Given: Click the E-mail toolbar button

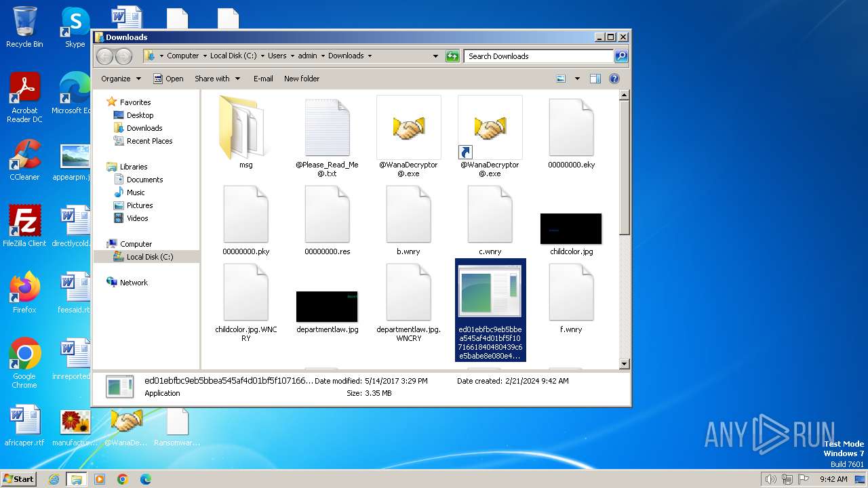Looking at the screenshot, I should (263, 79).
